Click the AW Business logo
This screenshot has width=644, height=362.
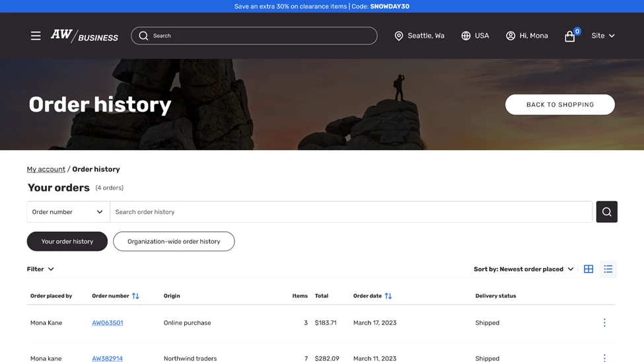pos(85,36)
